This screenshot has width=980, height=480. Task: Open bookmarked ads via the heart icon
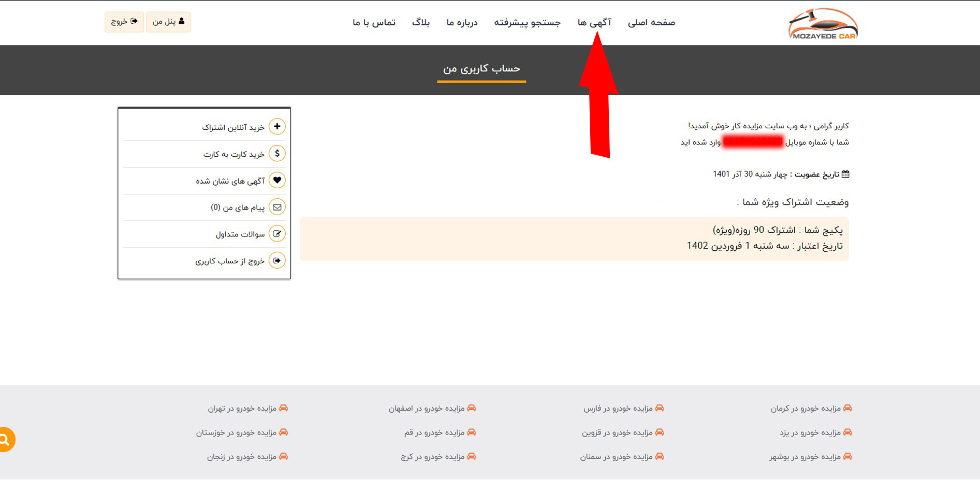(278, 180)
